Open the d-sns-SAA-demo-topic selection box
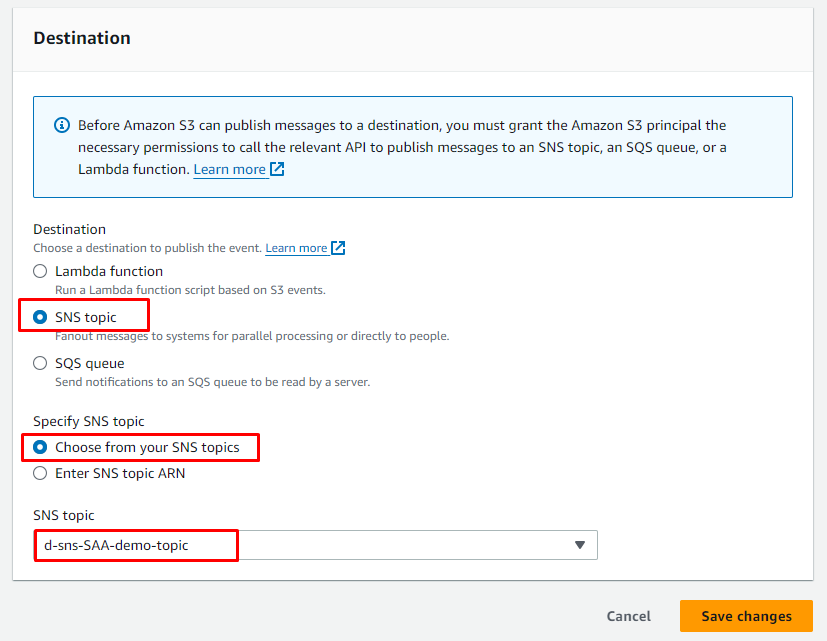Image resolution: width=827 pixels, height=641 pixels. [300, 545]
